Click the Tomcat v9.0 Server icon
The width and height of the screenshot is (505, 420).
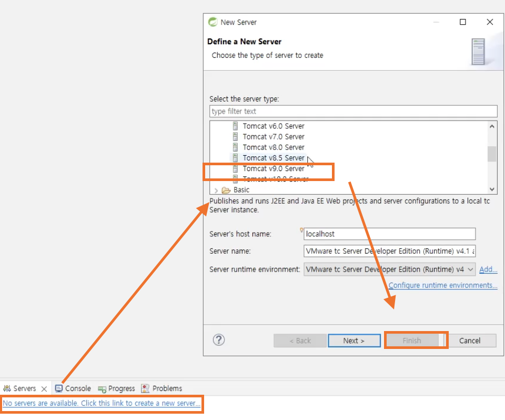236,168
